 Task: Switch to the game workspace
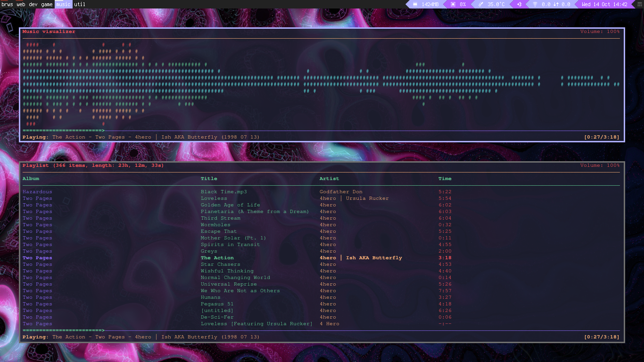[47, 4]
